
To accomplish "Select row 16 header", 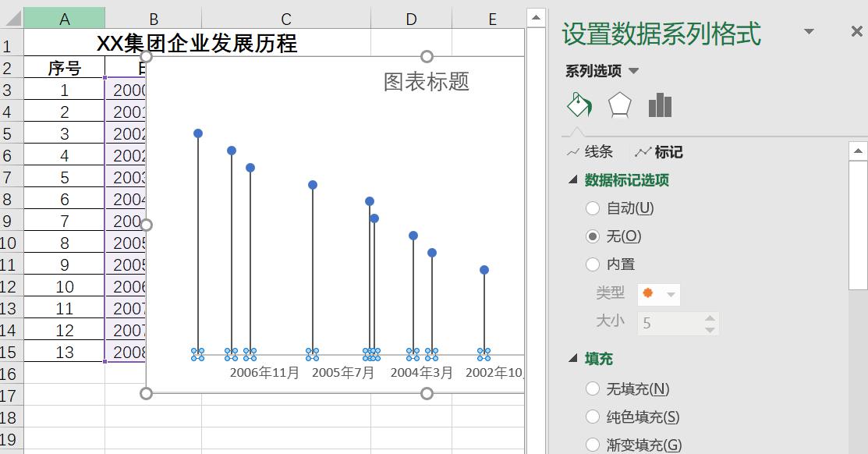I will pos(10,374).
